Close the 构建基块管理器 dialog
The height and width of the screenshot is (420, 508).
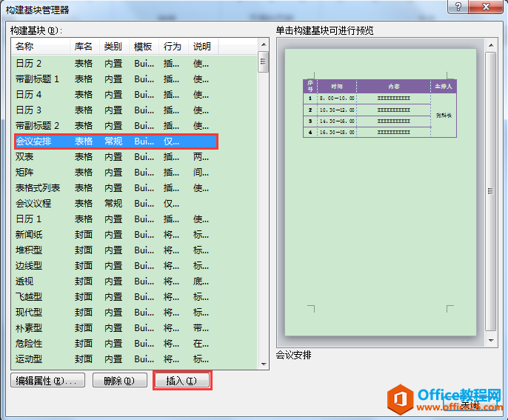486,6
